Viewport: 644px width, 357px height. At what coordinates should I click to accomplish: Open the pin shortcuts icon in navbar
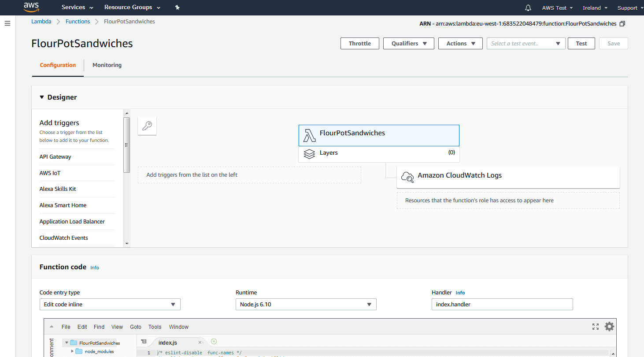pyautogui.click(x=177, y=7)
